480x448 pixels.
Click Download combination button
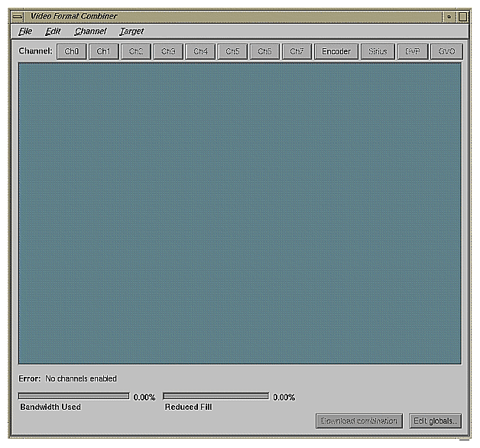pyautogui.click(x=359, y=421)
